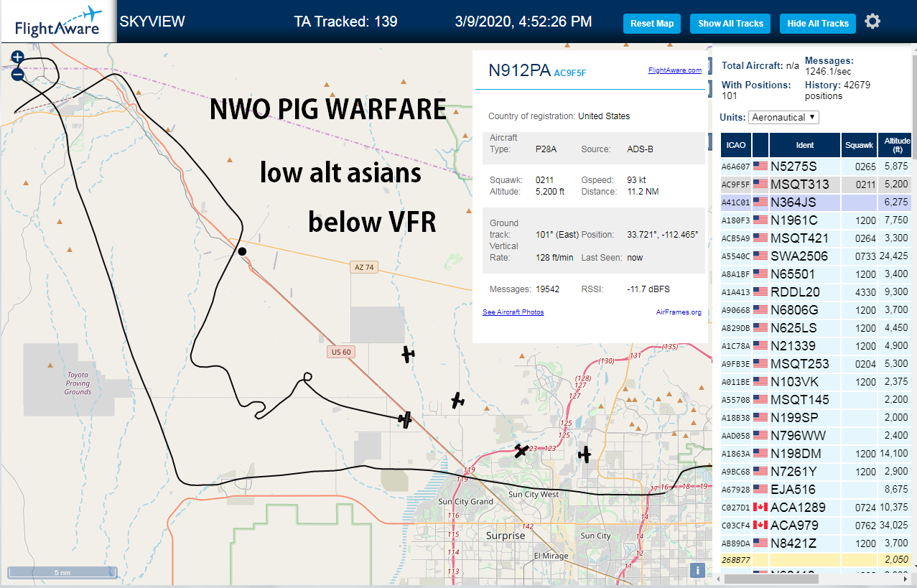This screenshot has width=917, height=588.
Task: Select the SWA2506 aircraft row
Action: 816,256
